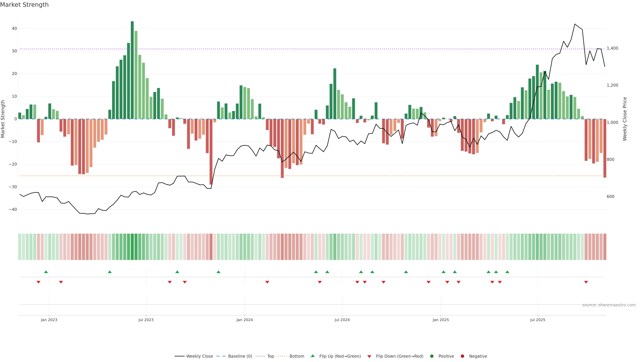Click Flip Down red triangle legend icon

pyautogui.click(x=369, y=356)
